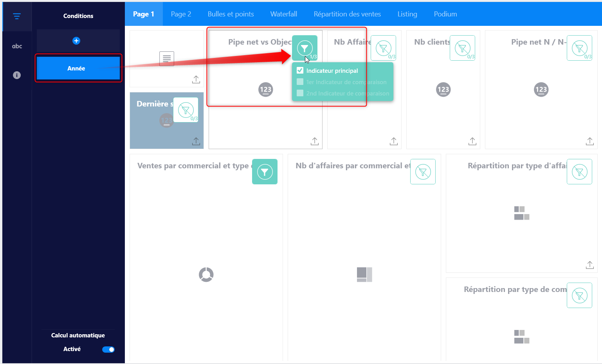Click export icon on Pipe net vs Objectif tile
The width and height of the screenshot is (602, 364).
pyautogui.click(x=315, y=141)
